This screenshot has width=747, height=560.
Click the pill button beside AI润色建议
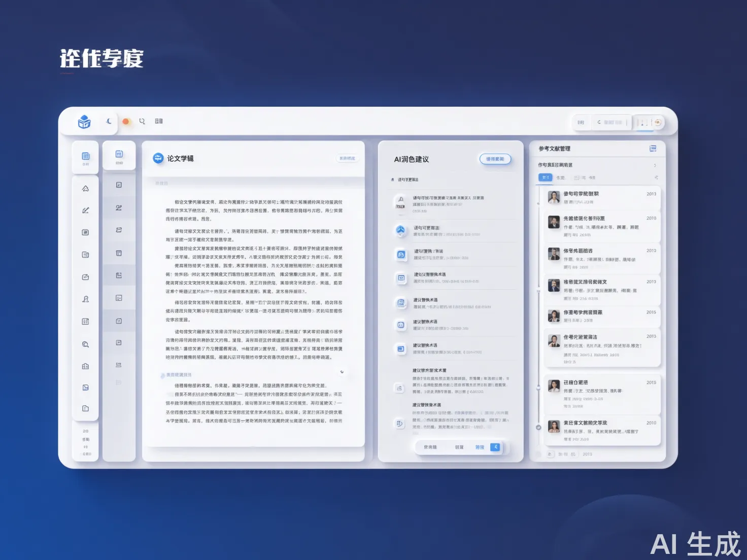coord(495,159)
